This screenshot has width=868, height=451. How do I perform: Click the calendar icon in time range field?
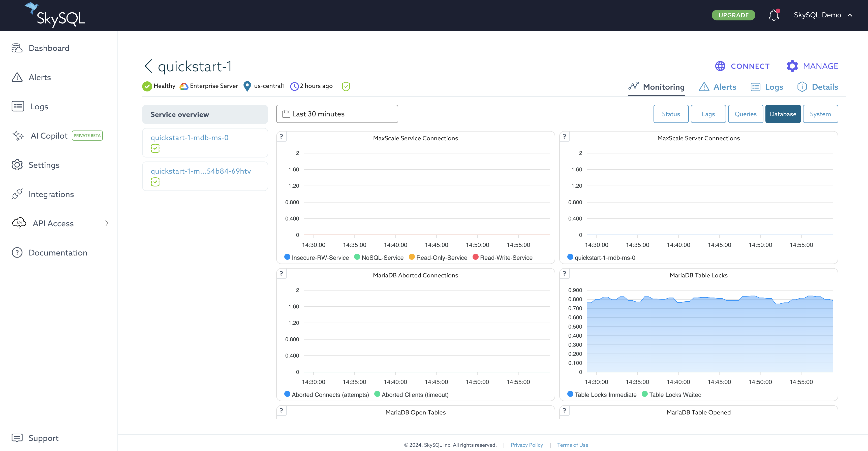pyautogui.click(x=286, y=114)
